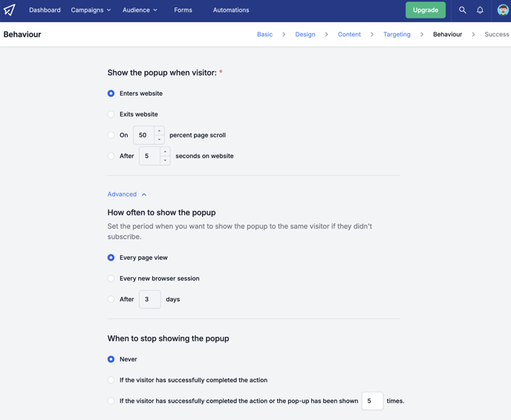Click the green Upgrade button
This screenshot has height=420, width=511.
click(x=426, y=10)
